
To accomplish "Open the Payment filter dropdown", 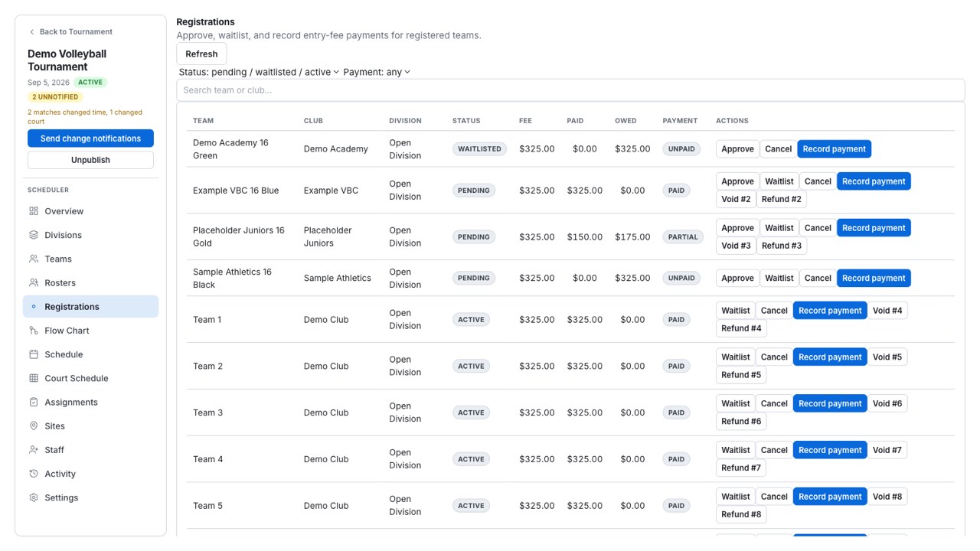I will click(377, 72).
